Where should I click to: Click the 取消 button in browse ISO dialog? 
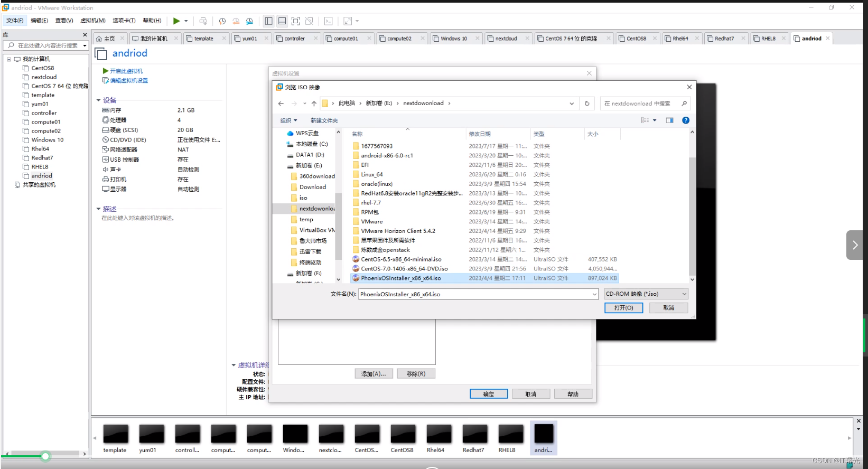pos(669,308)
